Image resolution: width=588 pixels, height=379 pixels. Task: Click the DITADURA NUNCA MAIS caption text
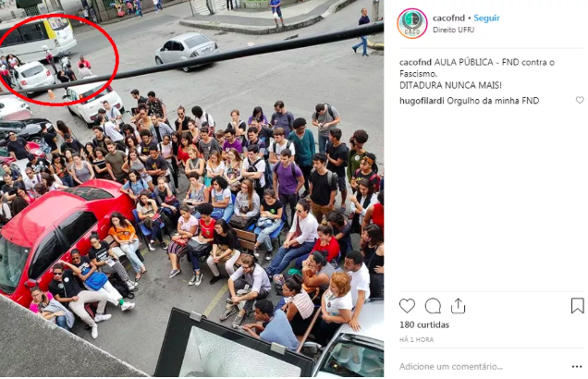[450, 85]
